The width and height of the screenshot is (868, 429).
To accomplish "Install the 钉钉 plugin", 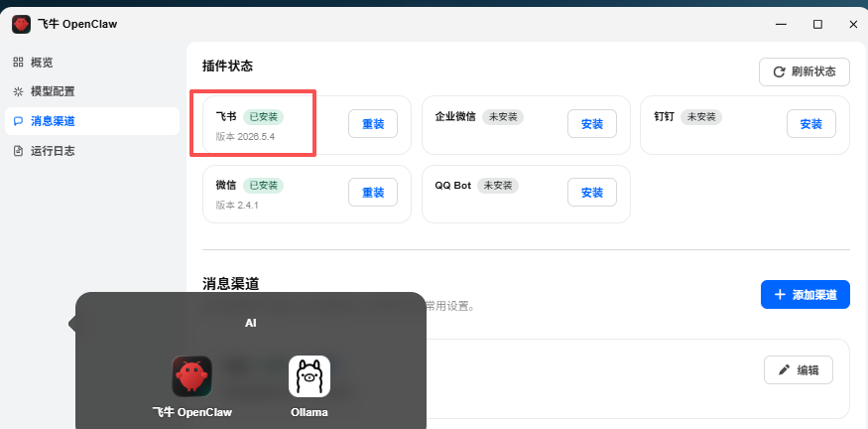I will coord(811,123).
